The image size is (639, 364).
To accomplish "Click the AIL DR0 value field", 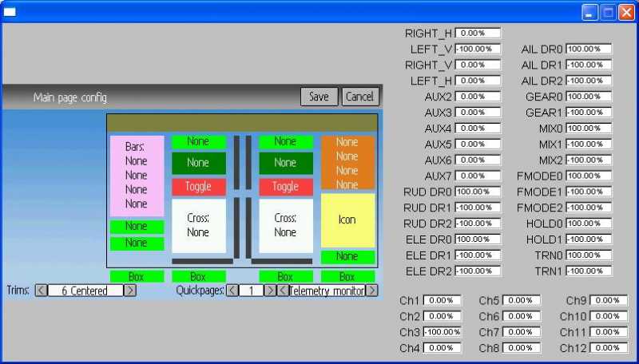I will point(589,49).
